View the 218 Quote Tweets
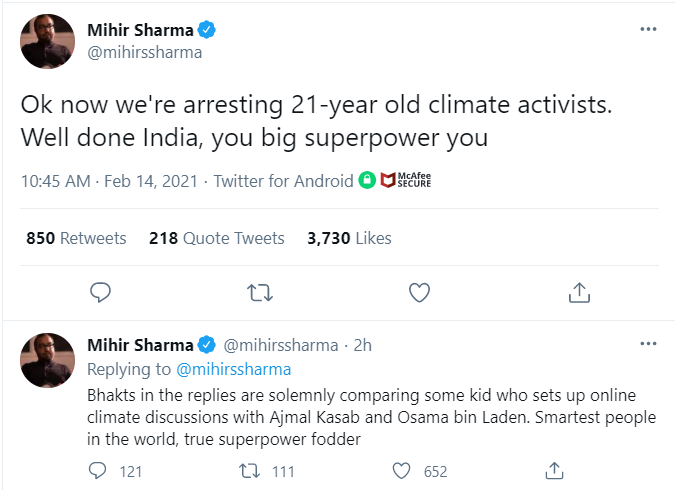675x490 pixels. [216, 238]
